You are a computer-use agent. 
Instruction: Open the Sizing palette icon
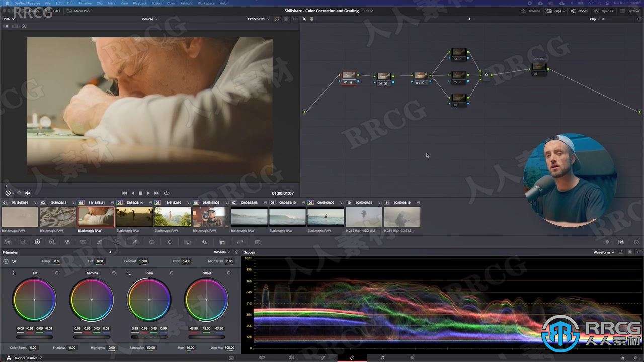240,242
